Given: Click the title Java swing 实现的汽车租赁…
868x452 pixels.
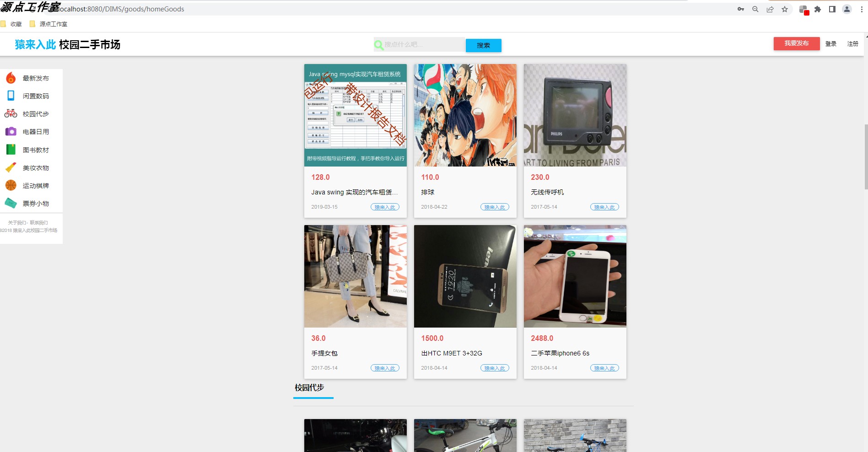Looking at the screenshot, I should coord(355,192).
